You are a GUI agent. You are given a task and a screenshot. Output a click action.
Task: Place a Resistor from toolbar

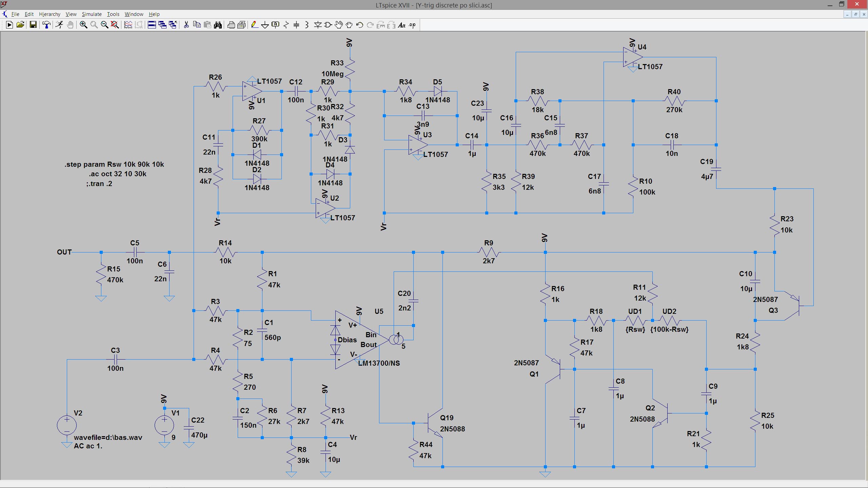[x=286, y=25]
